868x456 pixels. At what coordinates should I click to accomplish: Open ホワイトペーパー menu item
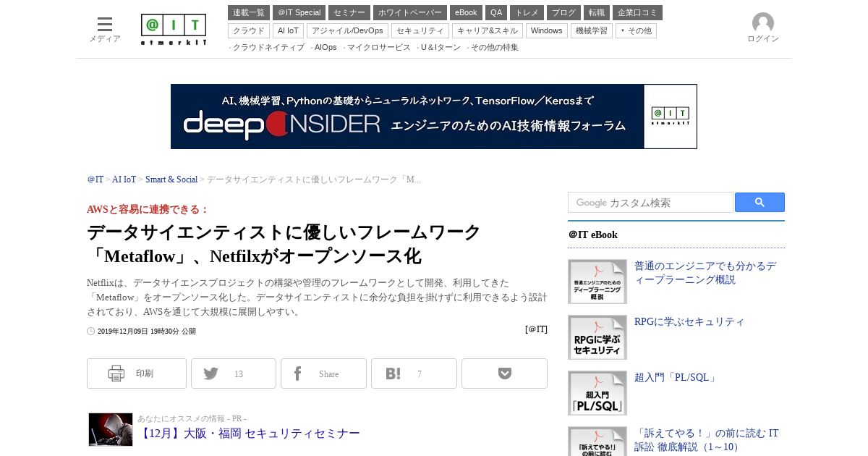[x=410, y=13]
